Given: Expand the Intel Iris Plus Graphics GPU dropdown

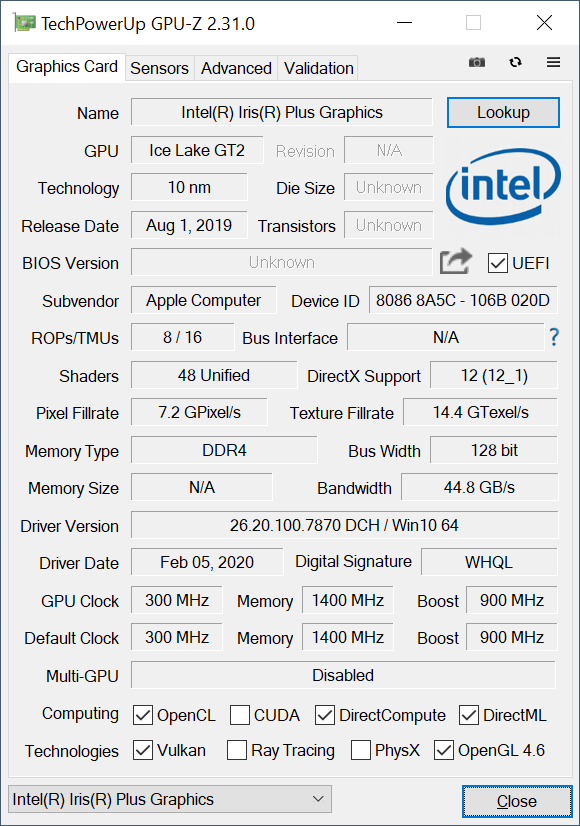Looking at the screenshot, I should [170, 799].
